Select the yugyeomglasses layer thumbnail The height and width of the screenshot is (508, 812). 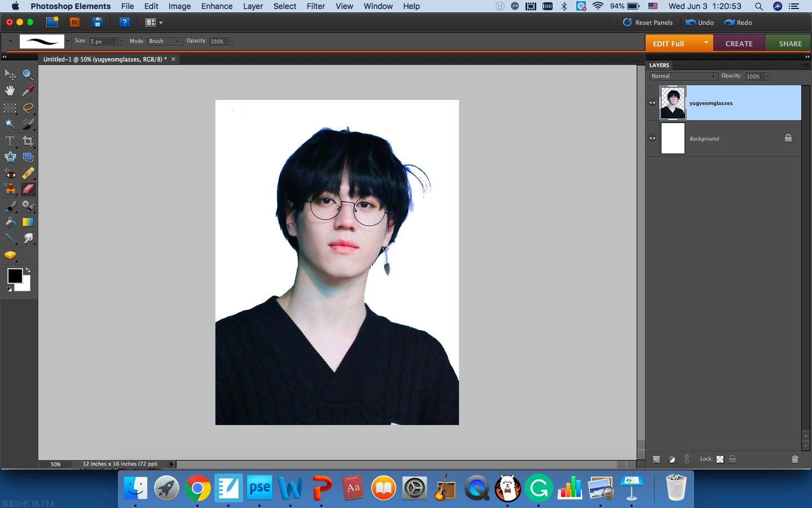click(673, 103)
